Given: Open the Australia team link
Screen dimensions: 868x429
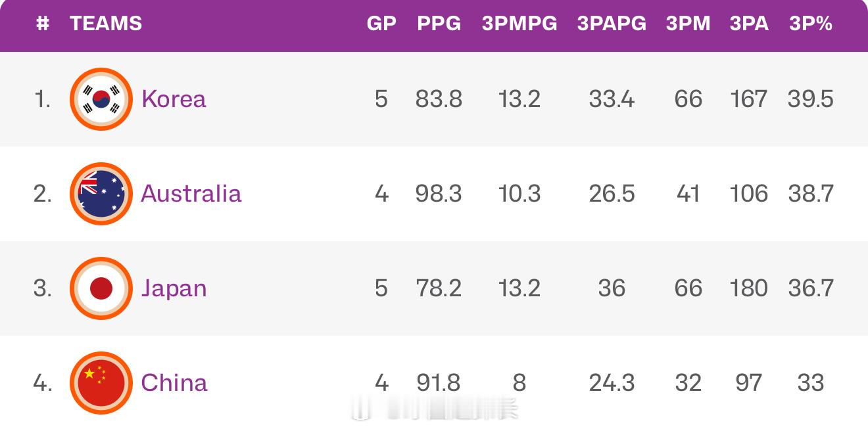Looking at the screenshot, I should [191, 194].
